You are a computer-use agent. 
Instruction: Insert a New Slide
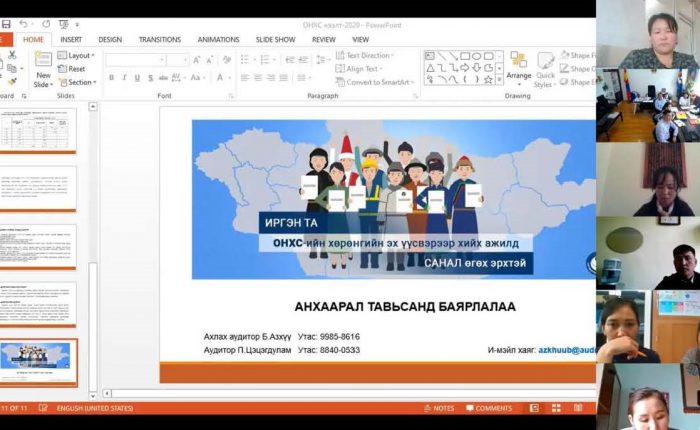coord(43,69)
